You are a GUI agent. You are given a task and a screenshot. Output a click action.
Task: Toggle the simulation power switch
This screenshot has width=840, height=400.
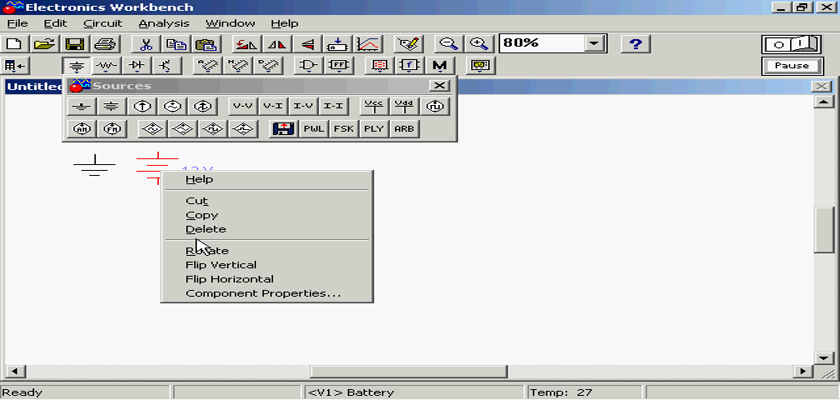tap(792, 44)
